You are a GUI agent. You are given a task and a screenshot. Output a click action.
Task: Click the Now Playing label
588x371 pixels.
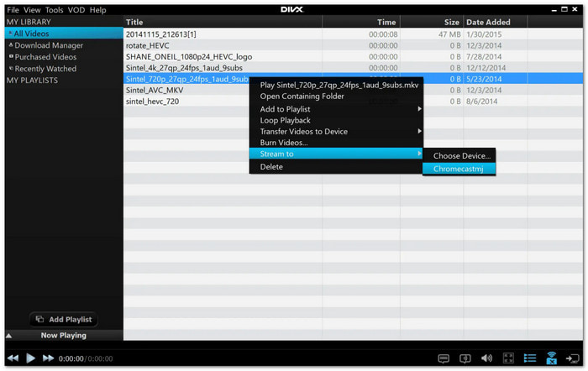(63, 336)
